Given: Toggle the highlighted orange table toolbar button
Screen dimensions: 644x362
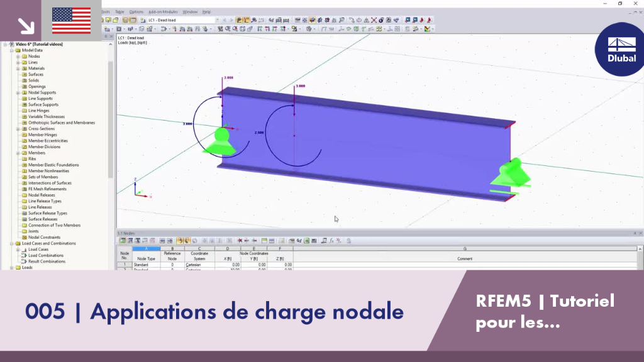Looking at the screenshot, I should 179,241.
